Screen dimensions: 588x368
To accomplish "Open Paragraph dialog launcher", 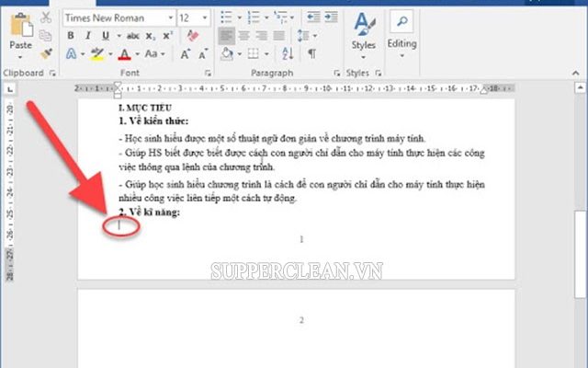I will (x=336, y=74).
